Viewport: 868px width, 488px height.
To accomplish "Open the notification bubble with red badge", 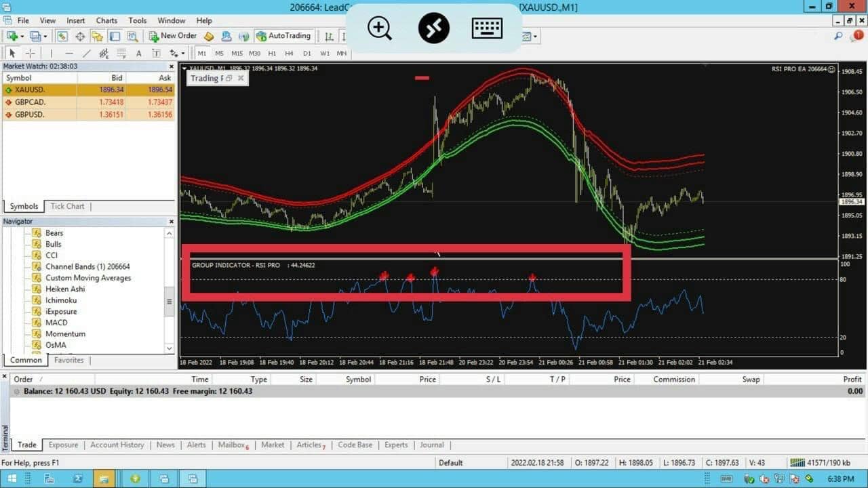I will [x=857, y=36].
